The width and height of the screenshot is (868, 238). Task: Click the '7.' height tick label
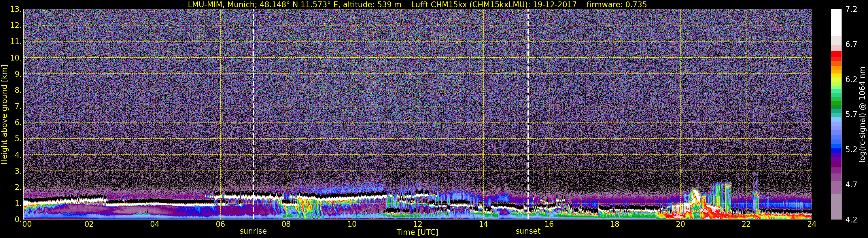(18, 106)
